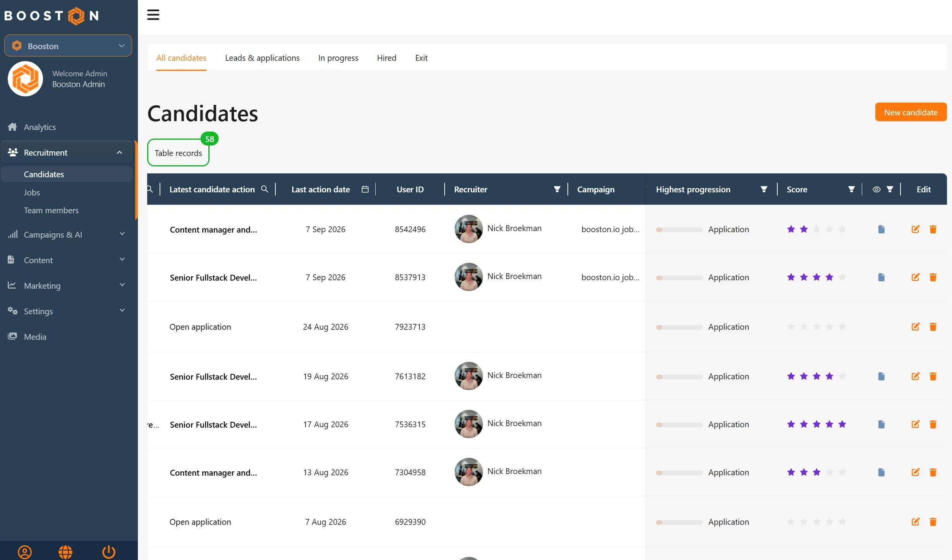Switch to Hired tab
This screenshot has height=560, width=952.
pos(387,58)
